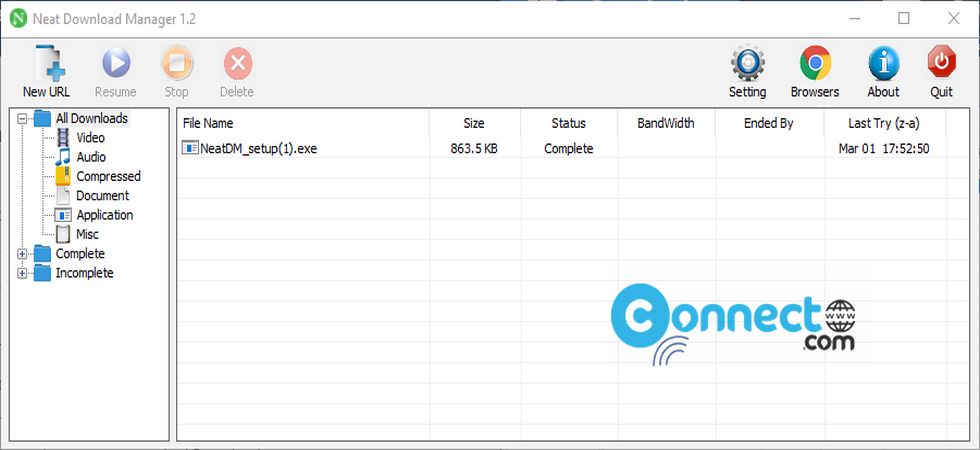This screenshot has width=980, height=450.
Task: Sort by BandWidth column header
Action: (666, 124)
